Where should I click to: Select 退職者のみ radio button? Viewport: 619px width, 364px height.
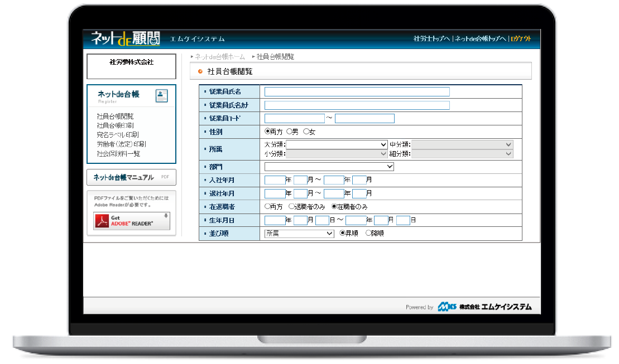click(x=291, y=206)
